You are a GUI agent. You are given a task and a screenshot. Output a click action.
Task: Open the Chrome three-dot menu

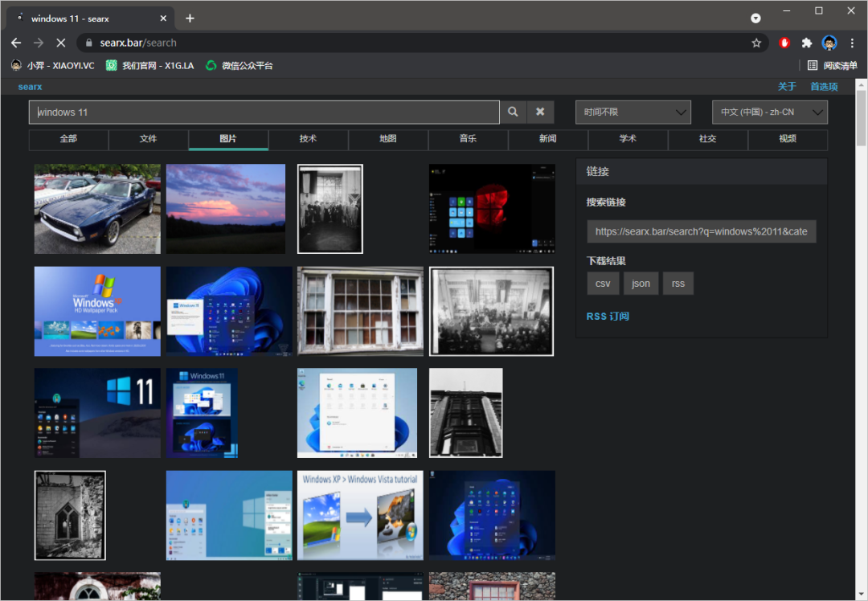click(852, 43)
